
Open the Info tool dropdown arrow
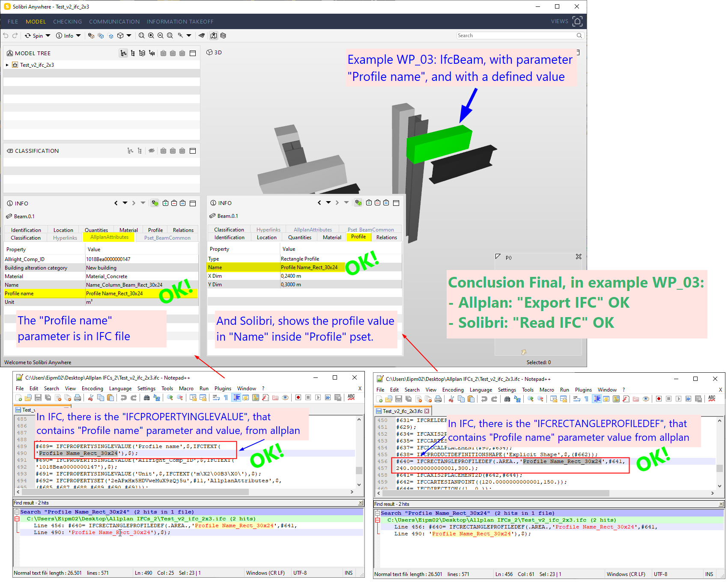78,36
